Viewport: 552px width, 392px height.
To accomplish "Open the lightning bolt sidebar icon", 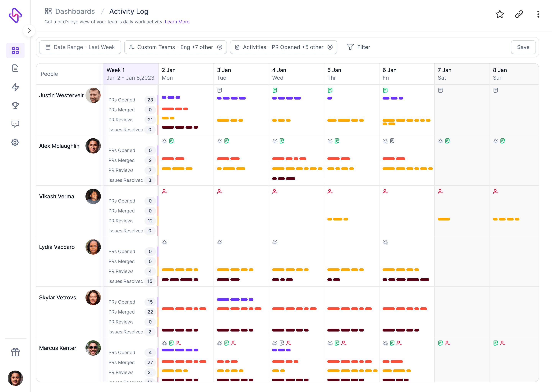I will pyautogui.click(x=15, y=87).
